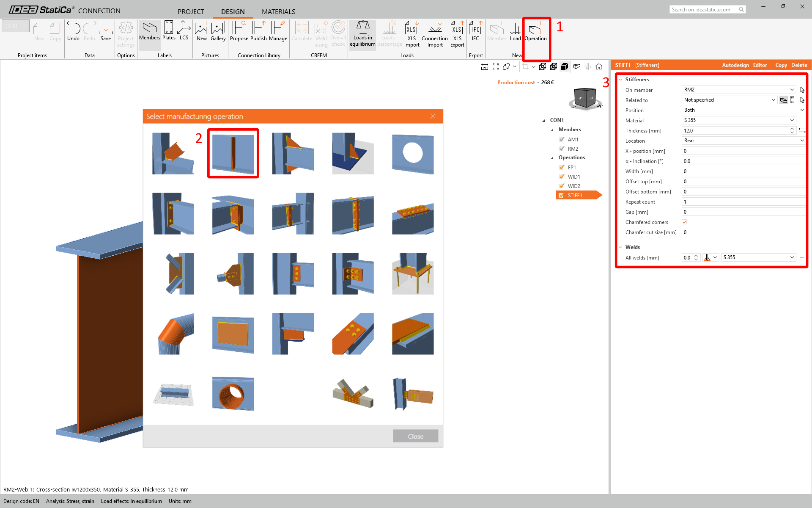Screen dimensions: 812x508
Task: Select the stiffener operation thumbnail
Action: [x=233, y=153]
